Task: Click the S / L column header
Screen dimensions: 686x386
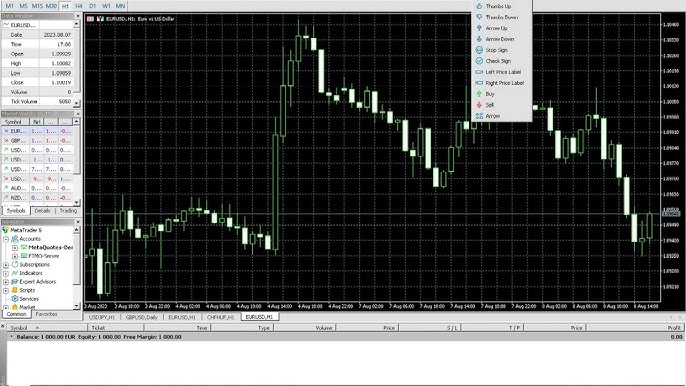Action: tap(430, 327)
